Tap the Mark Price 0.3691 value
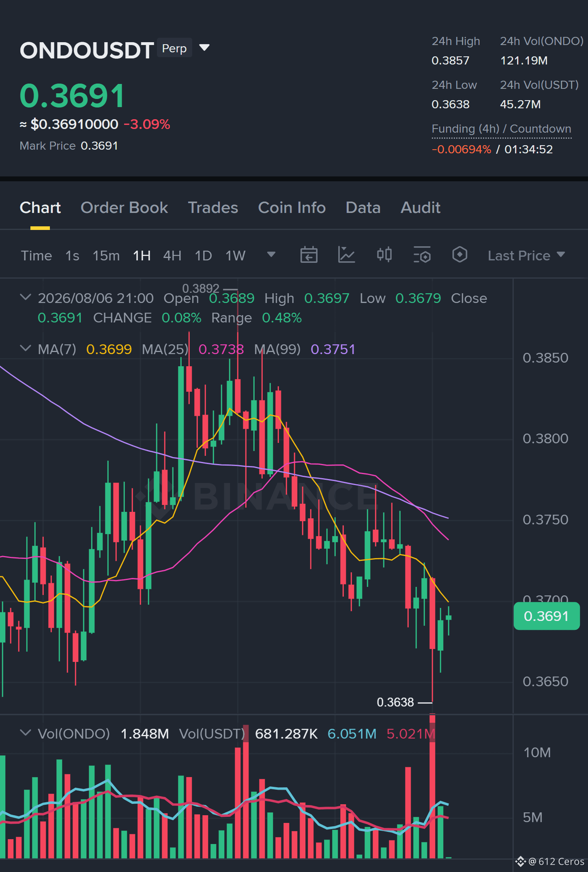Image resolution: width=588 pixels, height=872 pixels. tap(99, 146)
